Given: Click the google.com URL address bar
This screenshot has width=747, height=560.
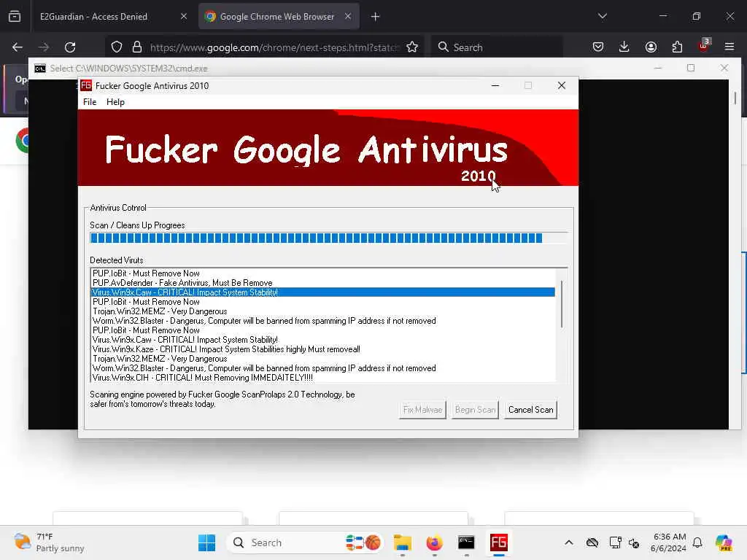Looking at the screenshot, I should [274, 47].
